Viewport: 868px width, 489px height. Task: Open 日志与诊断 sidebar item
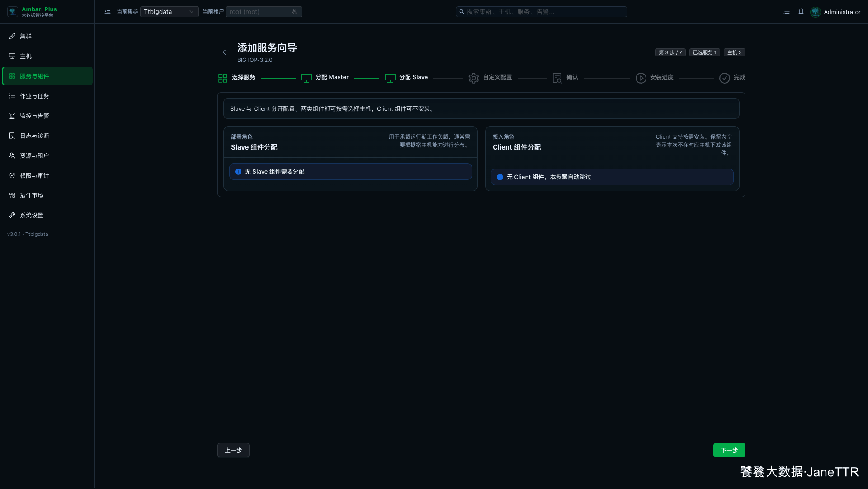47,136
